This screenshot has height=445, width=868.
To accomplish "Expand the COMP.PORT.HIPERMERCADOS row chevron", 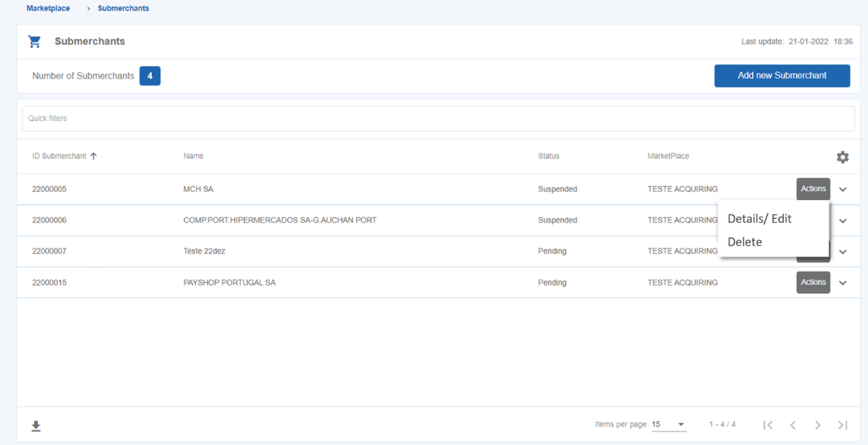I will coord(843,220).
